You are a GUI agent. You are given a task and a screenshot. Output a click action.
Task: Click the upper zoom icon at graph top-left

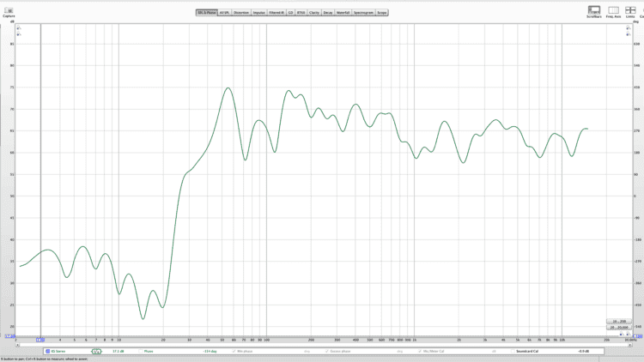click(x=19, y=28)
